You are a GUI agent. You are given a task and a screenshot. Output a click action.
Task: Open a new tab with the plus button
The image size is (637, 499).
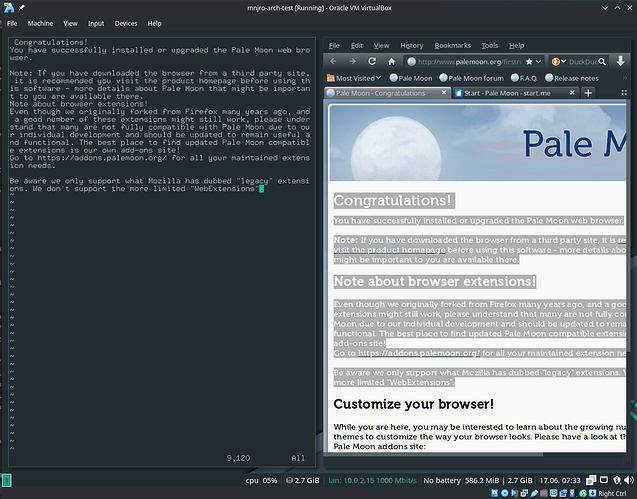tap(588, 93)
